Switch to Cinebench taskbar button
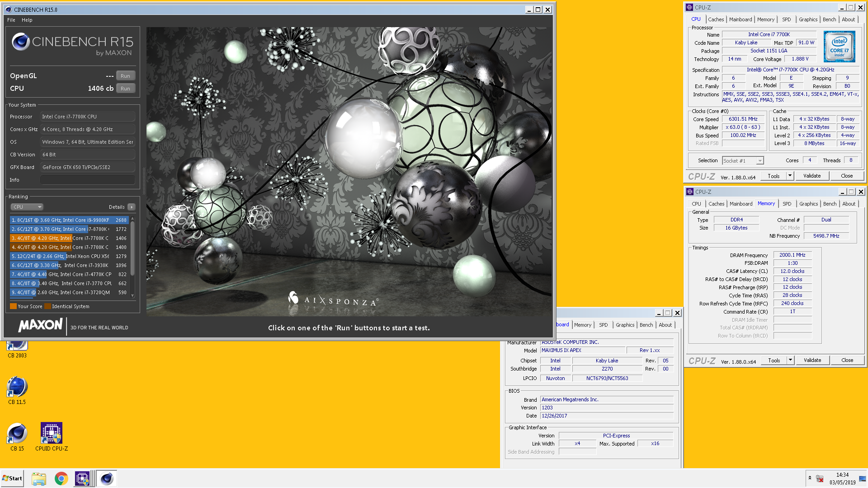 click(107, 478)
